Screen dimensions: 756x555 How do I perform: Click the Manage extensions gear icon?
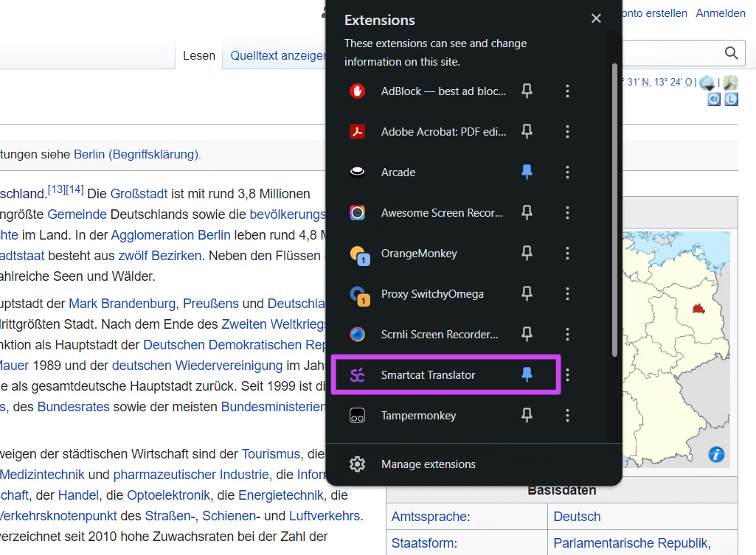pyautogui.click(x=357, y=464)
